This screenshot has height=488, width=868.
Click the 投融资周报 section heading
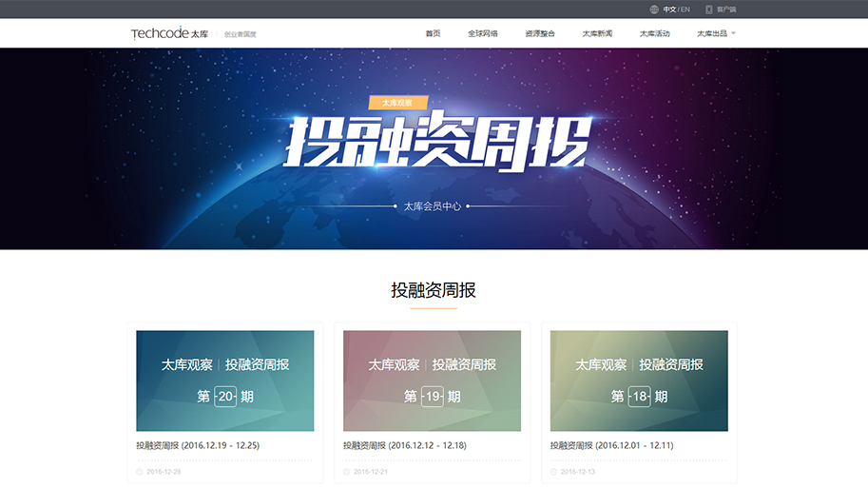click(434, 290)
